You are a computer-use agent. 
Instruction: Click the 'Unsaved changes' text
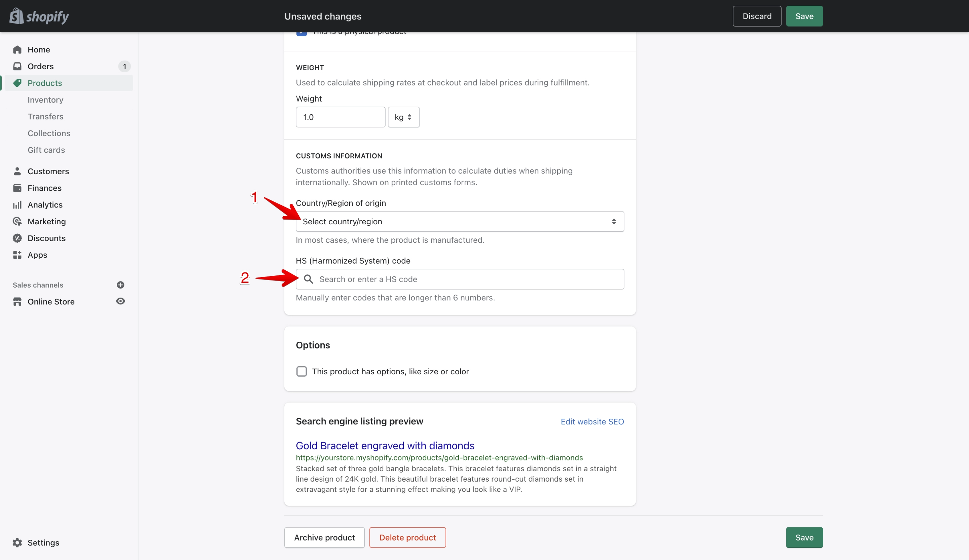click(323, 16)
